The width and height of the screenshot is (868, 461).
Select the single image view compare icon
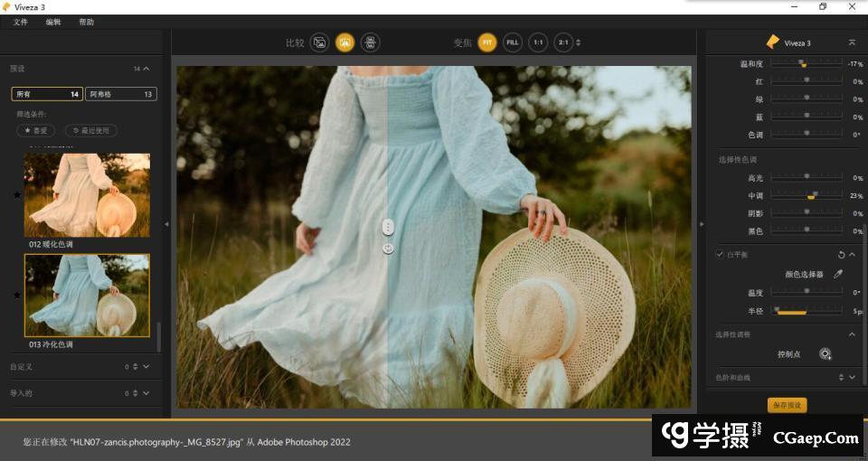[319, 42]
